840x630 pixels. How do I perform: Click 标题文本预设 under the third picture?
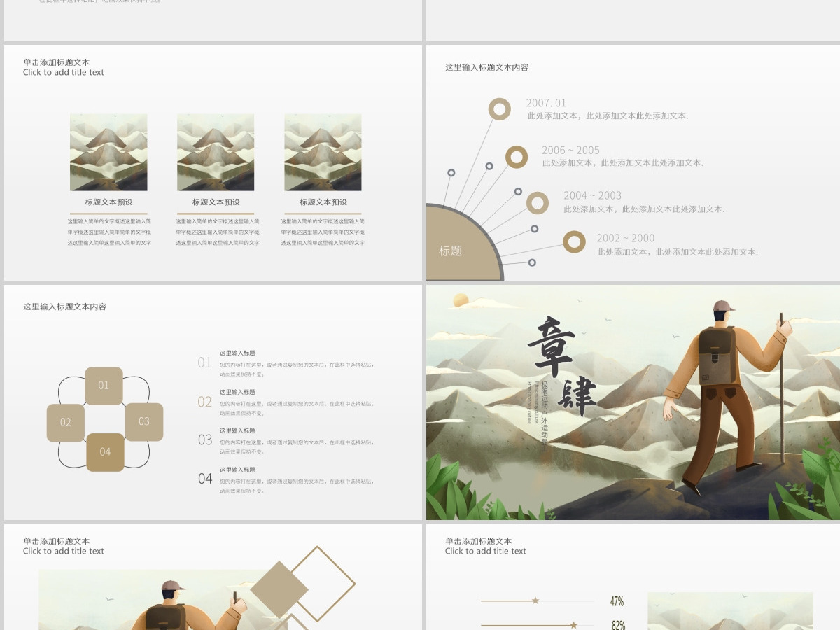(x=323, y=202)
